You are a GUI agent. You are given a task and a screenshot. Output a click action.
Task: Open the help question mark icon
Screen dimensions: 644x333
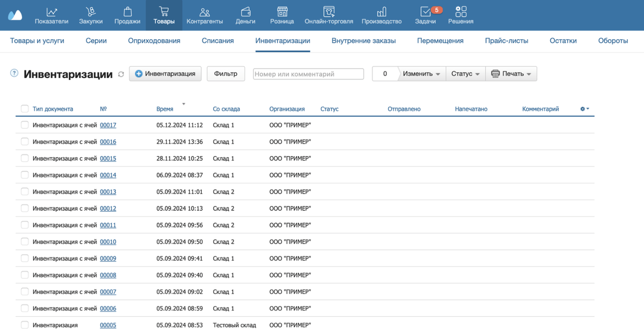coord(14,73)
